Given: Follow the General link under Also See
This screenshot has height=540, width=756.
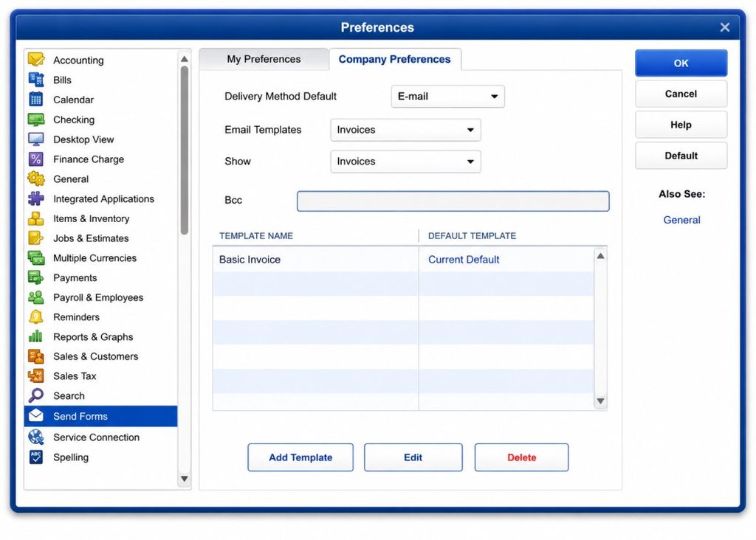Looking at the screenshot, I should (681, 220).
